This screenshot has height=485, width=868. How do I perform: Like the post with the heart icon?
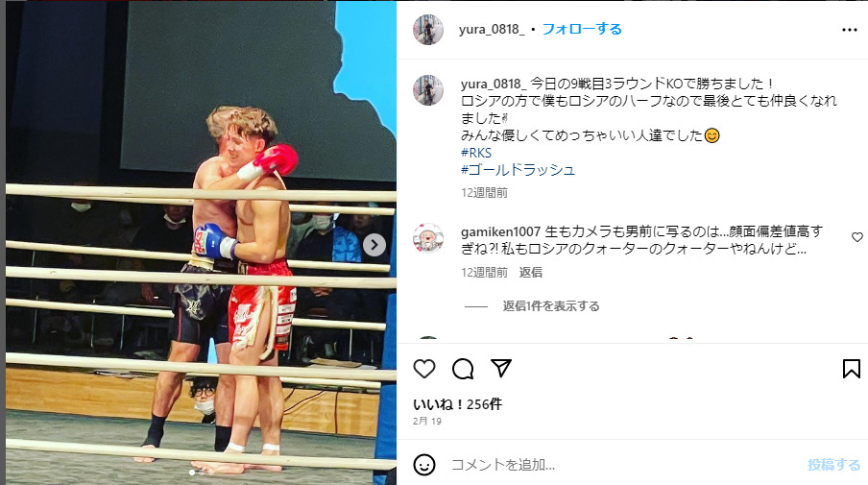tap(424, 369)
